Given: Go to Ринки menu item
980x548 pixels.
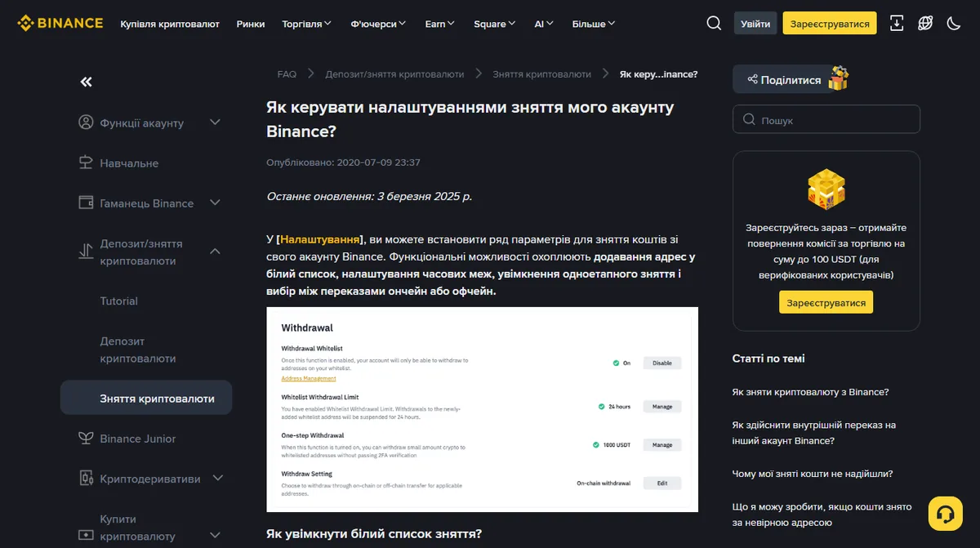Looking at the screenshot, I should [251, 24].
